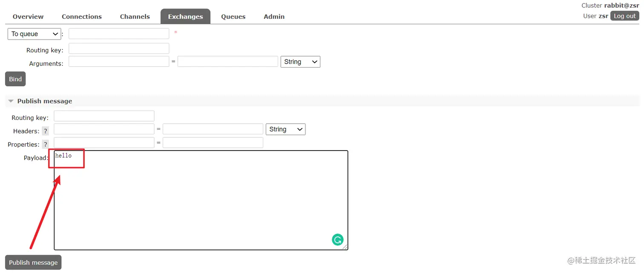This screenshot has height=273, width=644.
Task: Click the Payload resize handle
Action: click(345, 247)
